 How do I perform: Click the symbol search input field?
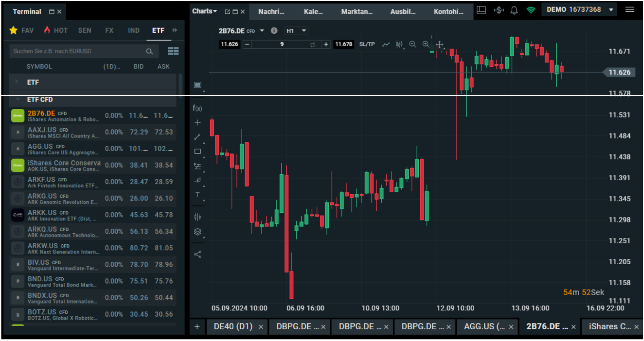pyautogui.click(x=75, y=51)
